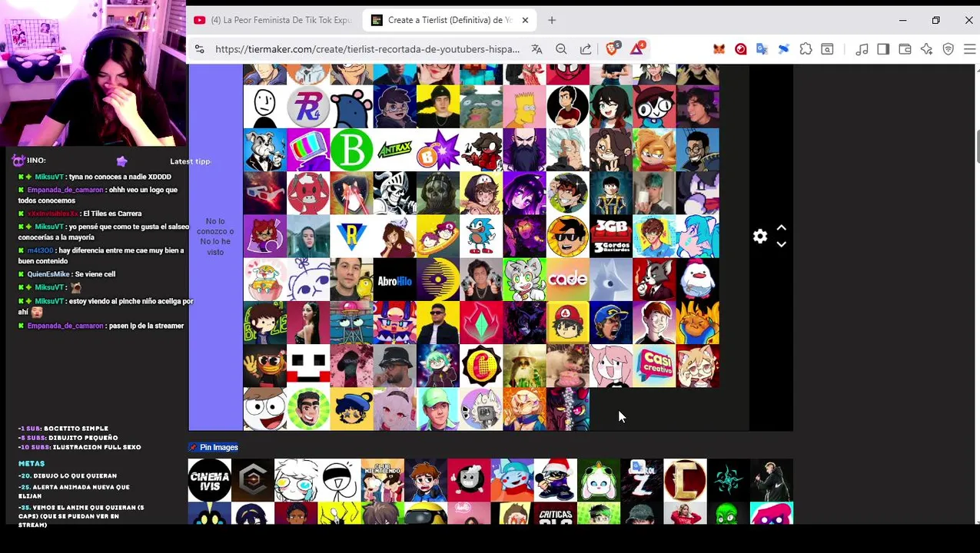This screenshot has width=980, height=553.
Task: Open the Brave Rewards triangle icon
Action: 637,48
